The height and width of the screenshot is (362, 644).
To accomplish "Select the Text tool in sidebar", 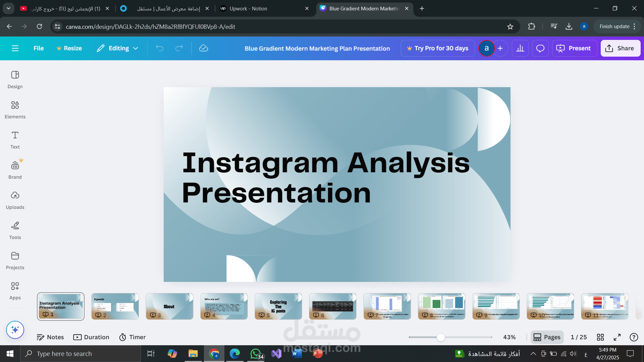I will pyautogui.click(x=15, y=140).
